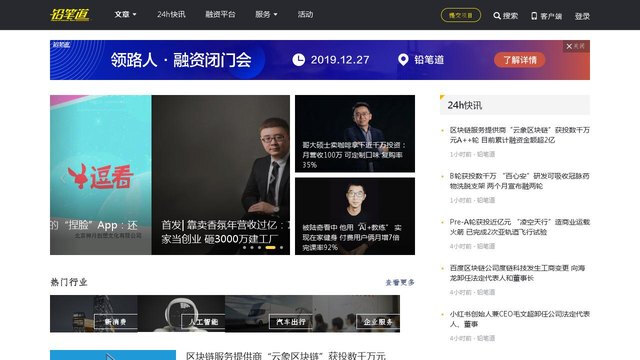Open the 靠卖香氛年营收过亿 slide
This screenshot has height=360, width=640.
coord(221,175)
